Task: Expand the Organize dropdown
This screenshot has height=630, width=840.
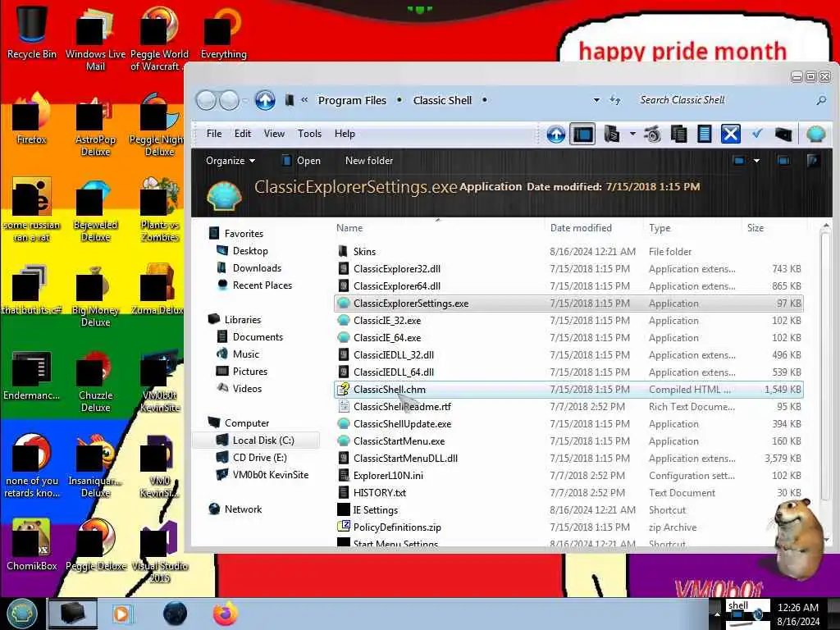Action: [231, 161]
